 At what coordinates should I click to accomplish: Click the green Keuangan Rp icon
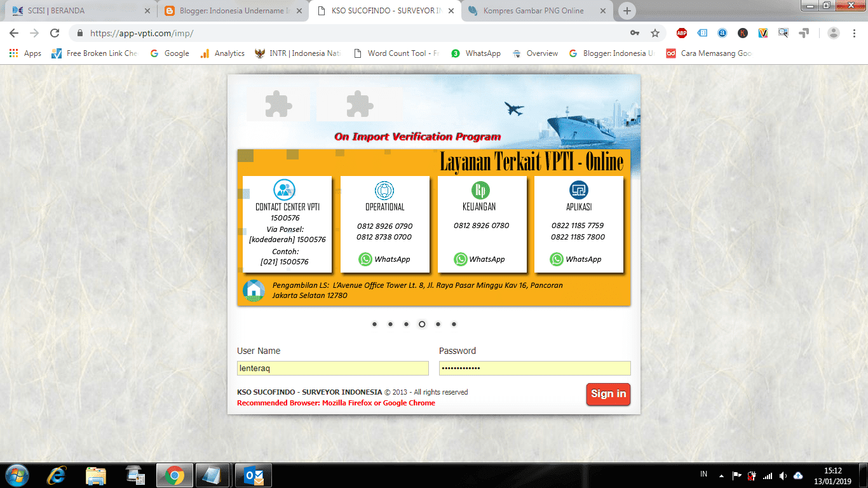pos(481,190)
